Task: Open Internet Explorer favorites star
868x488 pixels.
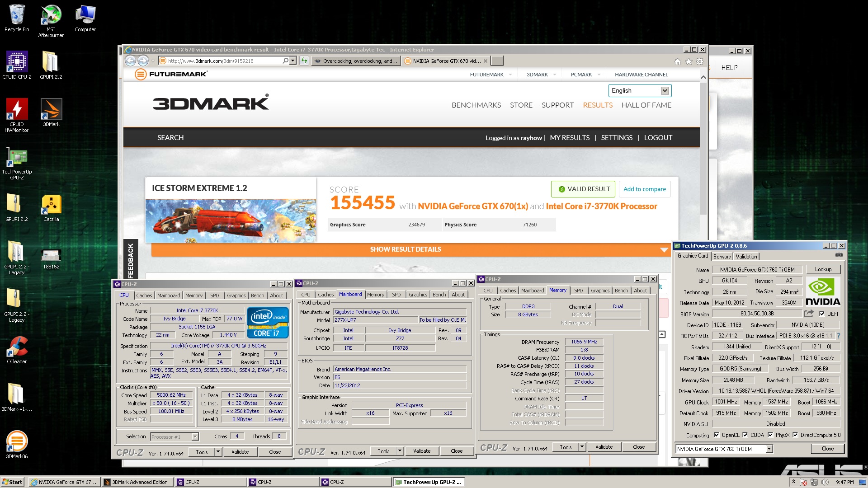Action: pos(689,61)
